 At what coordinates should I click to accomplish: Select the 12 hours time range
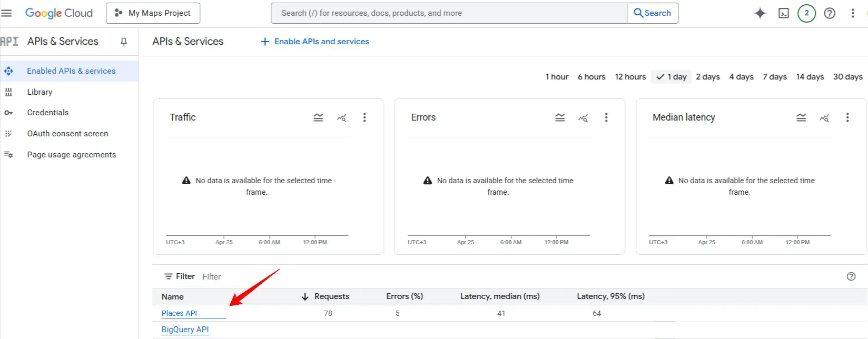(x=630, y=77)
